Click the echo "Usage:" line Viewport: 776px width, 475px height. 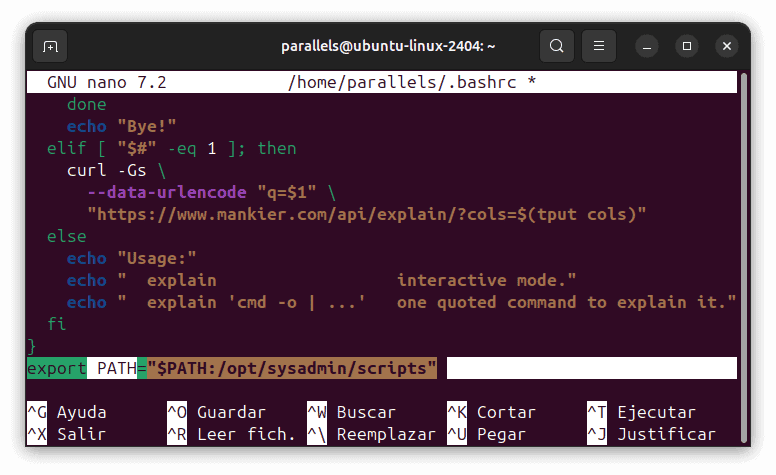131,258
